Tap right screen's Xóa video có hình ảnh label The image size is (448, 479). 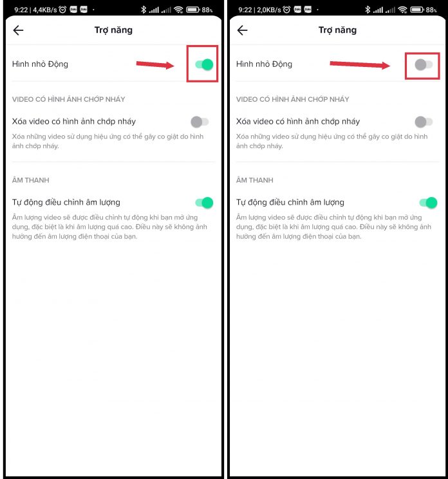click(x=298, y=122)
